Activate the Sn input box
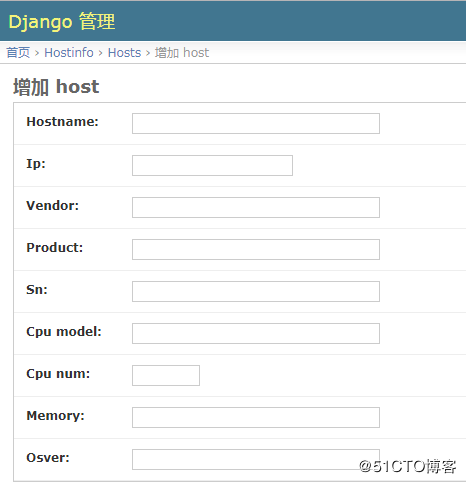Viewport: 466px width, 483px height. click(x=256, y=291)
